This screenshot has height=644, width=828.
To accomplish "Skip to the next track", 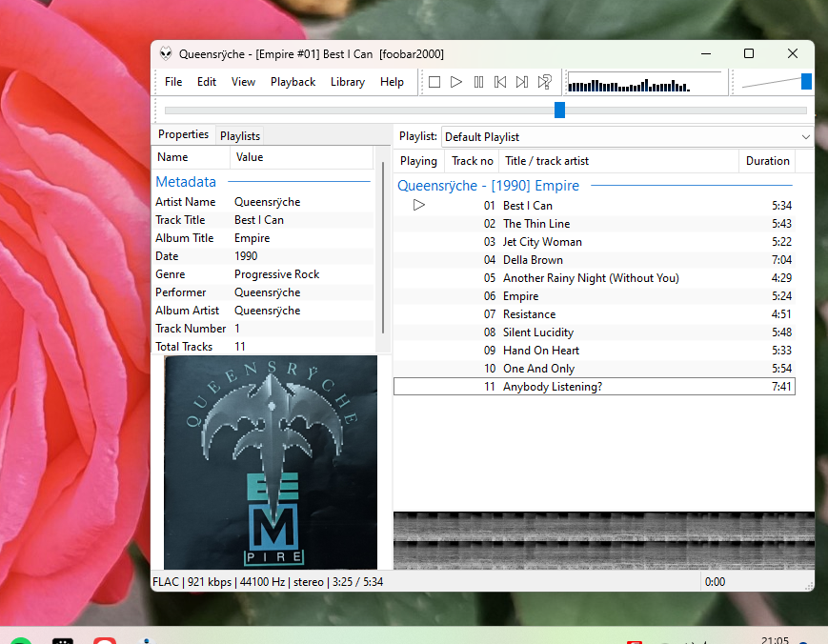I will (522, 82).
